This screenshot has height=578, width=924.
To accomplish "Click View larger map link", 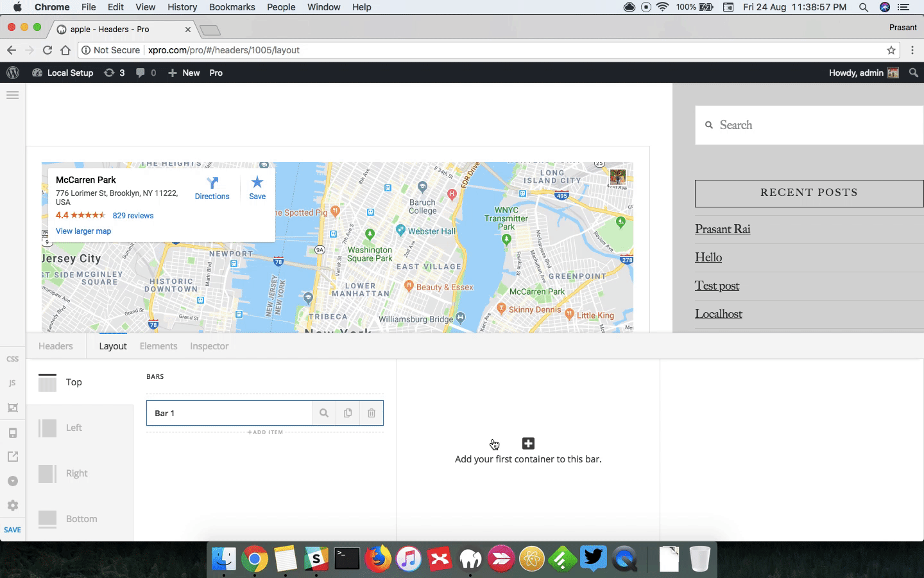I will (83, 231).
